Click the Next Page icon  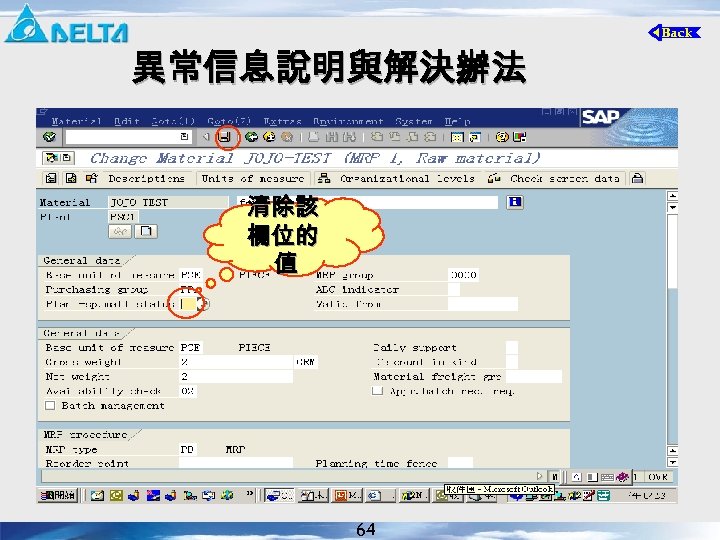click(x=413, y=137)
